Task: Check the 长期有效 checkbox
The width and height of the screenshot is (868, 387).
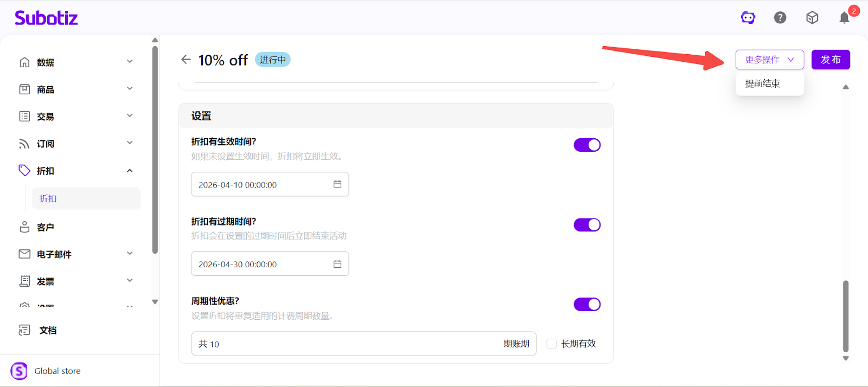Action: tap(552, 344)
